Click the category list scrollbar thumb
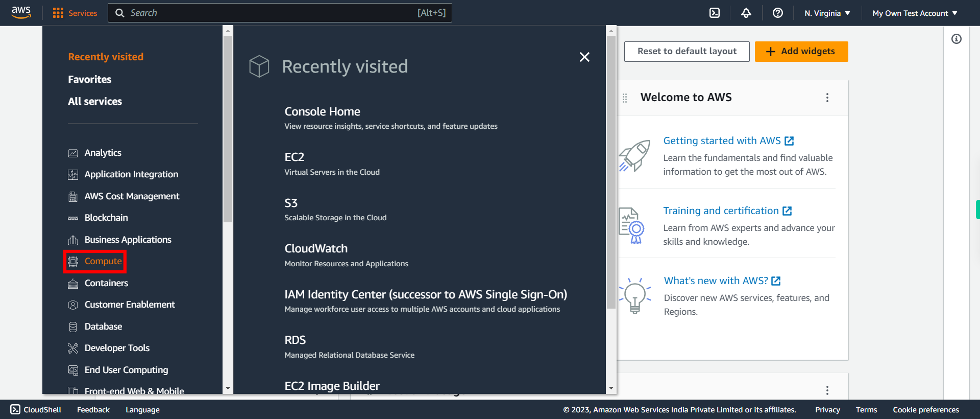The width and height of the screenshot is (980, 419). pyautogui.click(x=228, y=129)
